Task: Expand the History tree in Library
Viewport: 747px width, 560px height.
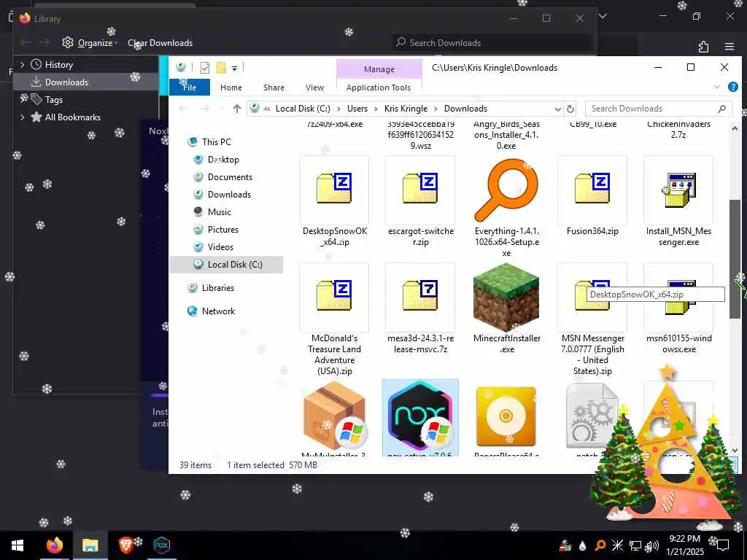Action: 23,65
